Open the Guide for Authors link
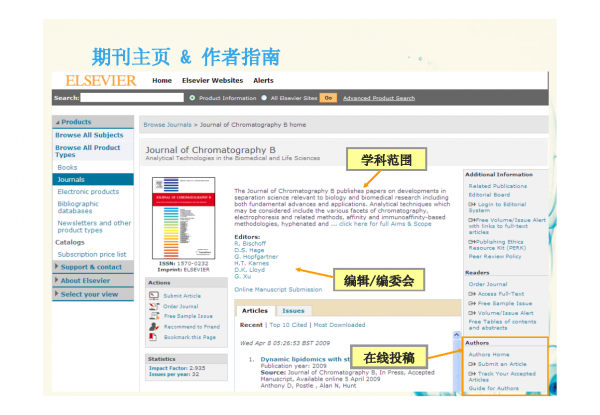 click(x=494, y=388)
